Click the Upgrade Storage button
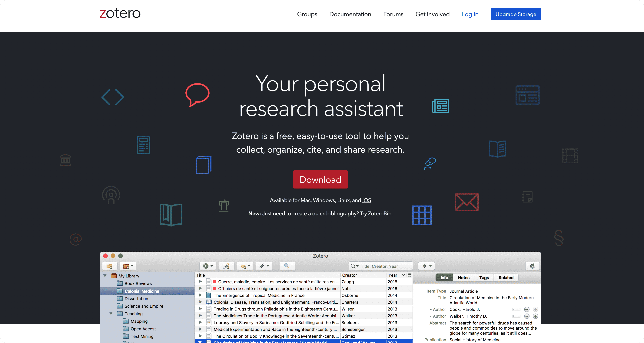 click(x=516, y=14)
